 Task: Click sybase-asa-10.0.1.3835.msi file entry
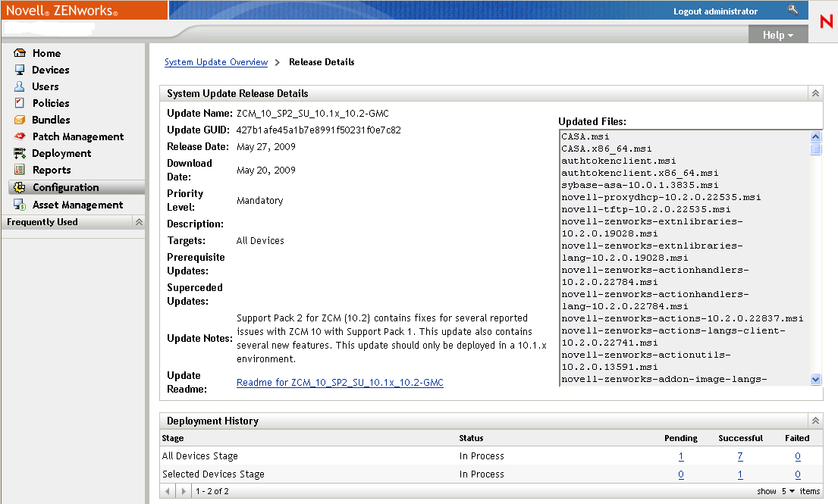640,185
